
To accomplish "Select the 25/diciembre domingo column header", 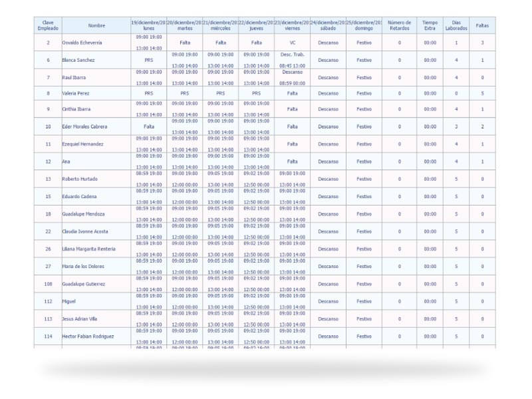I will coord(364,25).
